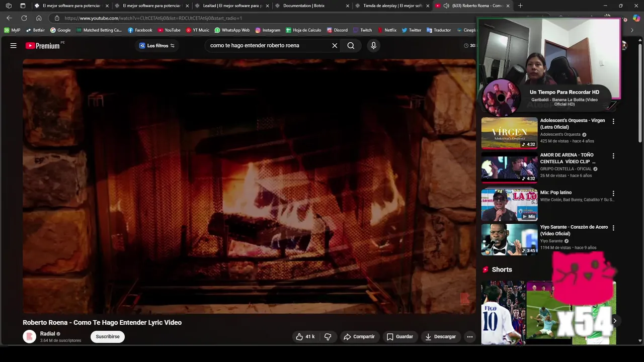Show next Shorts with arrow chevron
This screenshot has height=362, width=644.
[x=614, y=321]
